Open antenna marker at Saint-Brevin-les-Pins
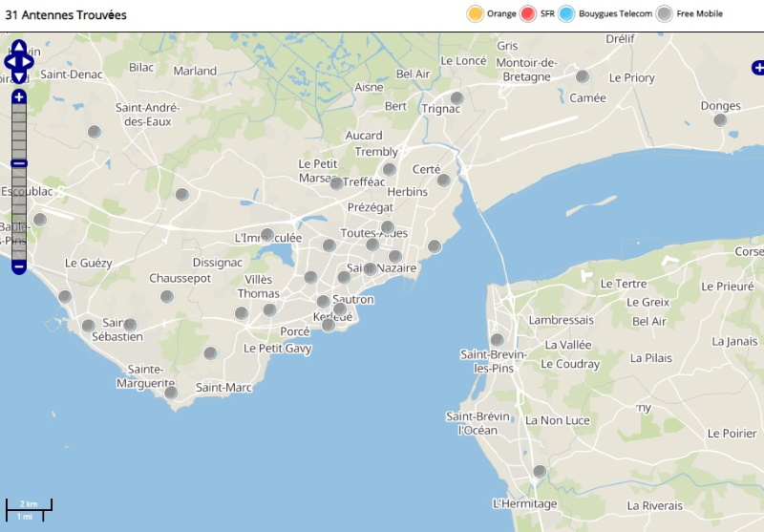764x532 pixels. [497, 340]
